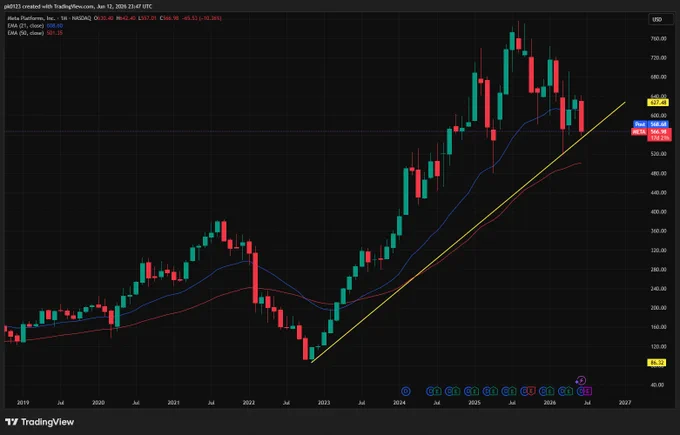Open the April 2026 earnings E marker
680x435 pixels.
569,391
